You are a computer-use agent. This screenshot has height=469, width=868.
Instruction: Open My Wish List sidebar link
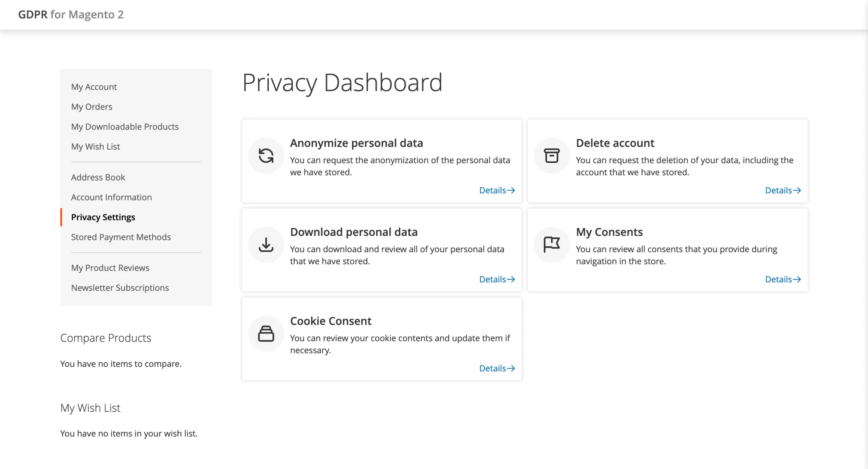(96, 146)
